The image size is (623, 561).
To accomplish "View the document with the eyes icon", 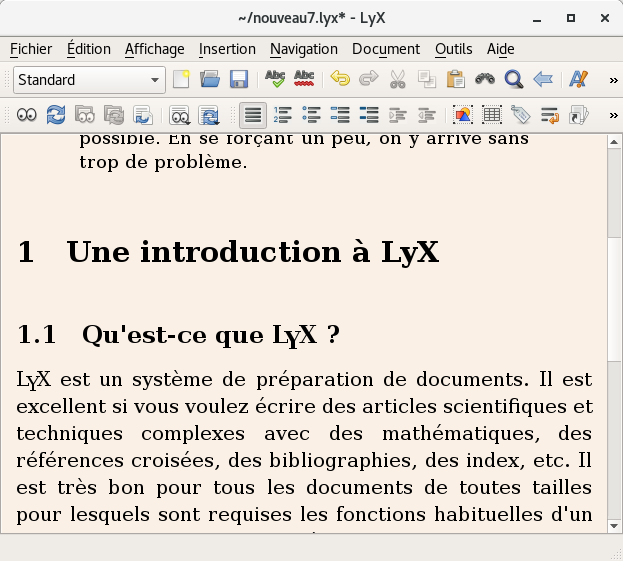I will [x=27, y=115].
